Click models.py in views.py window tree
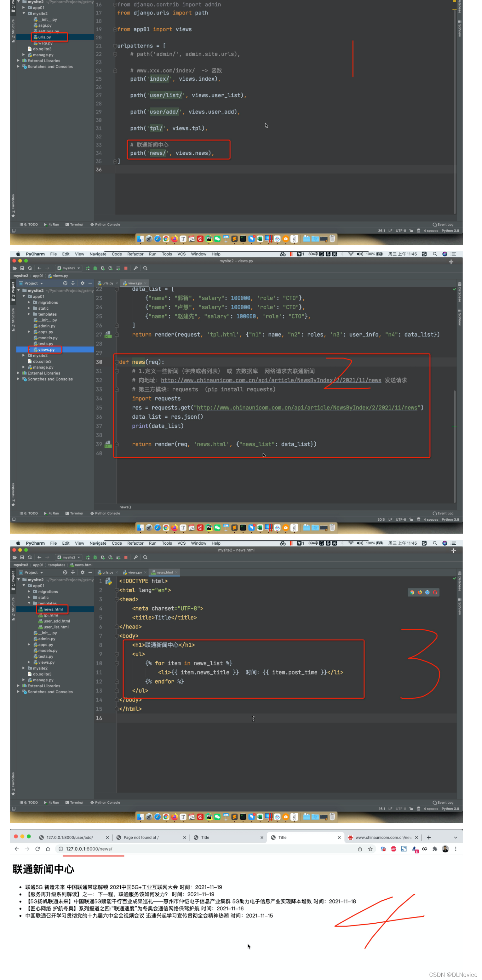Image resolution: width=482 pixels, height=980 pixels. (x=48, y=338)
